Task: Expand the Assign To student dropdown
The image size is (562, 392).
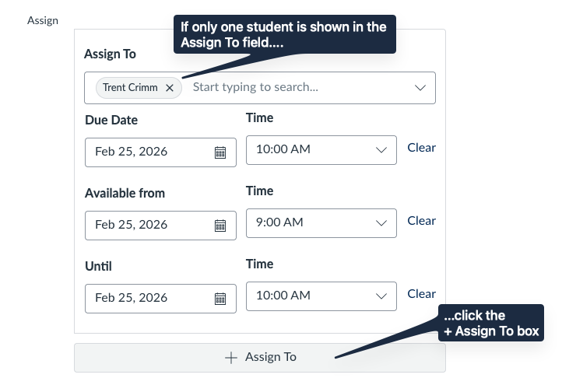Action: [420, 88]
